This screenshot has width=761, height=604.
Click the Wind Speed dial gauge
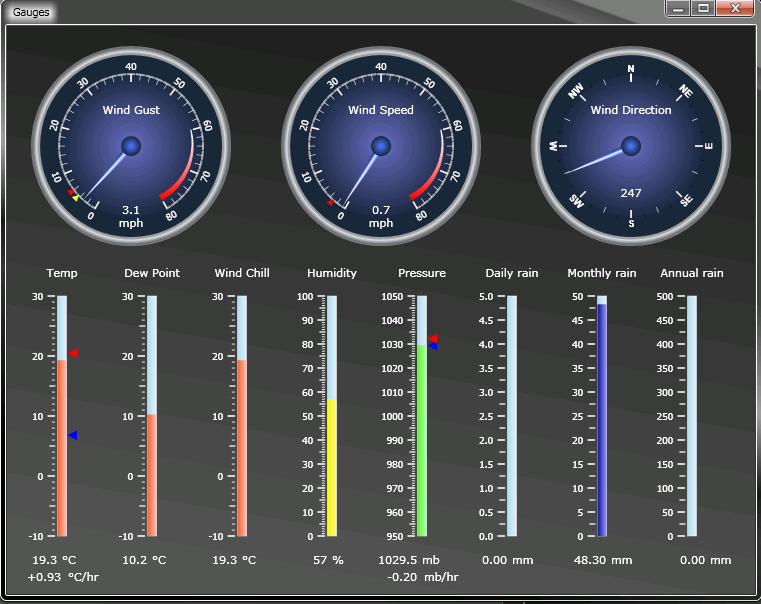[x=381, y=147]
